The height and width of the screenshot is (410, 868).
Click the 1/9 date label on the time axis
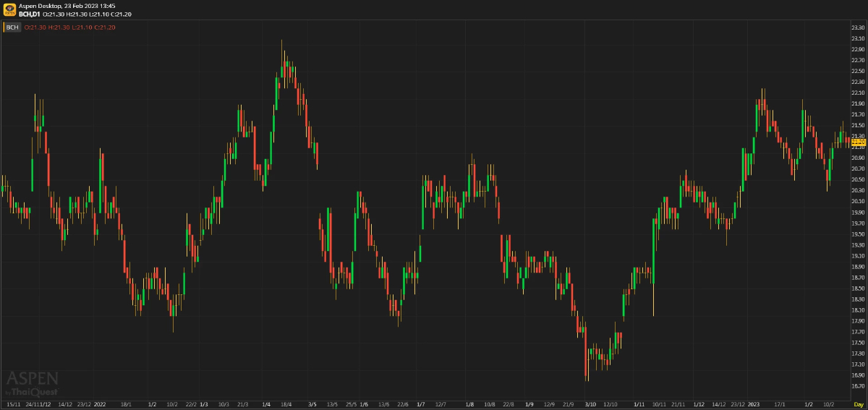pos(529,404)
